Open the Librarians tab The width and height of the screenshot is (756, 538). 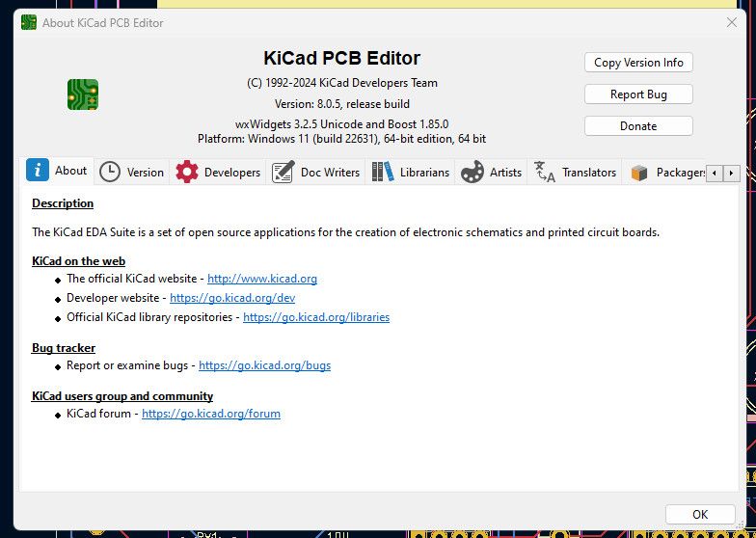click(x=411, y=172)
